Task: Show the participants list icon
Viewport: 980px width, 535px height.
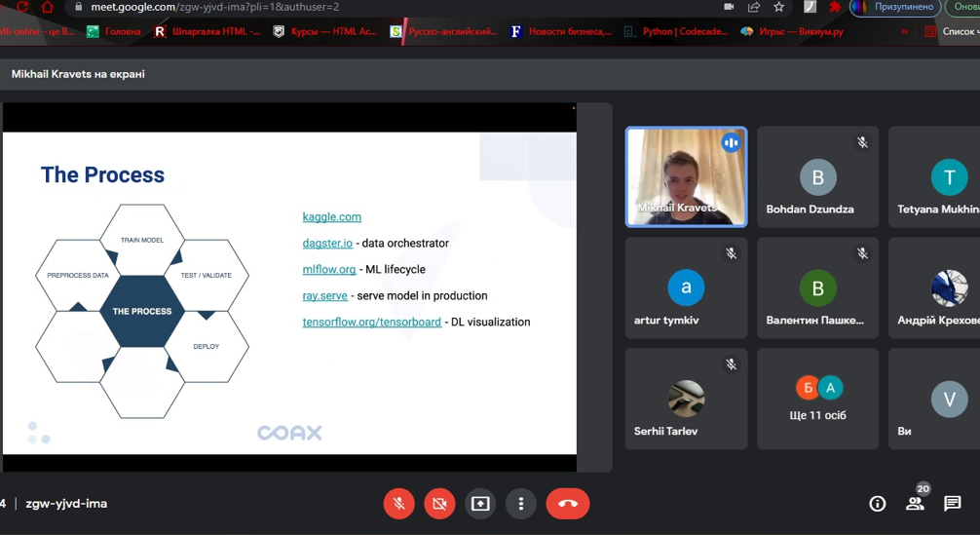Action: click(915, 504)
